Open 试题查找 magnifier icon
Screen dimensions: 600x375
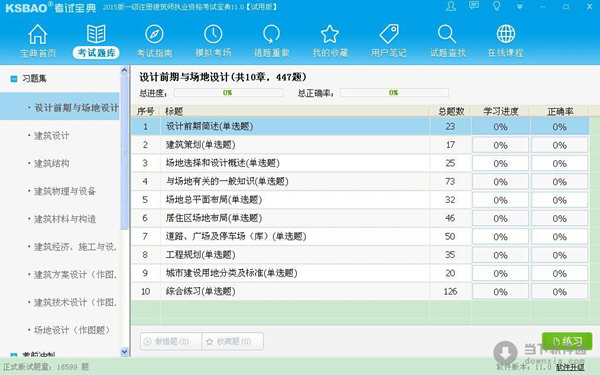point(447,34)
